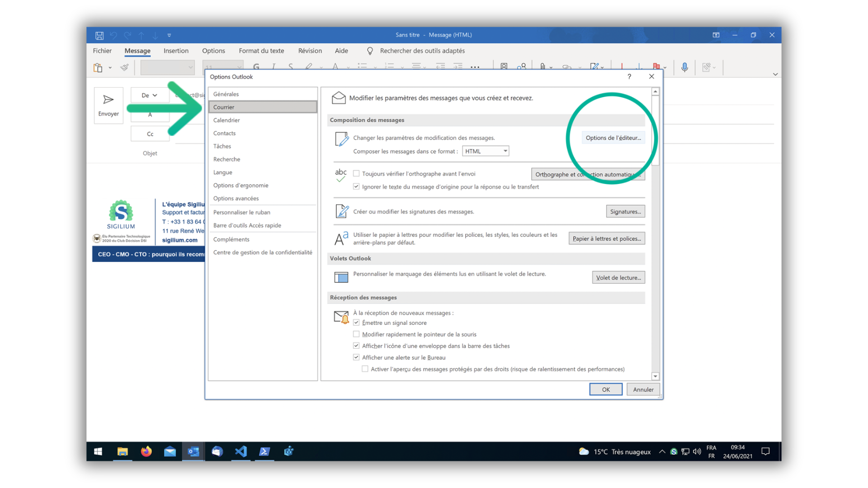
Task: Enable always check spelling before sending
Action: pyautogui.click(x=356, y=174)
